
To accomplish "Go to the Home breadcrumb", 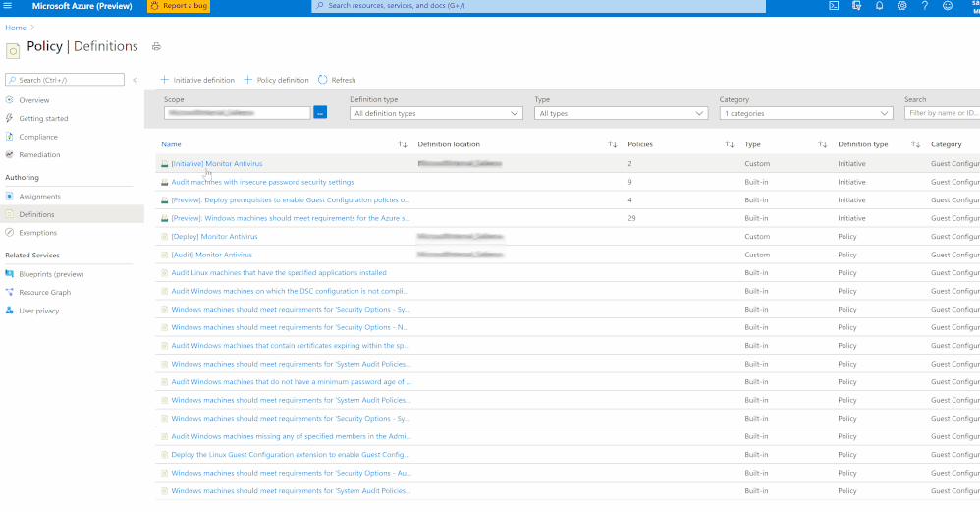I will pyautogui.click(x=16, y=28).
